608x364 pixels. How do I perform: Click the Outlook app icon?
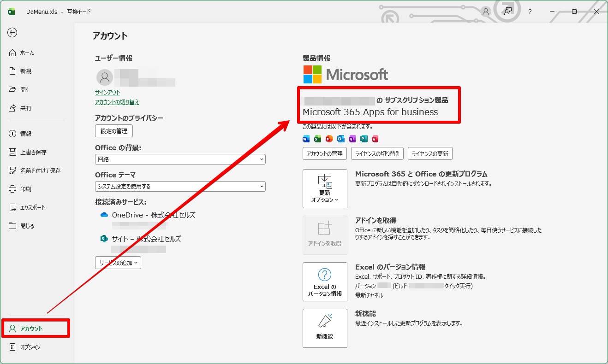coord(341,139)
